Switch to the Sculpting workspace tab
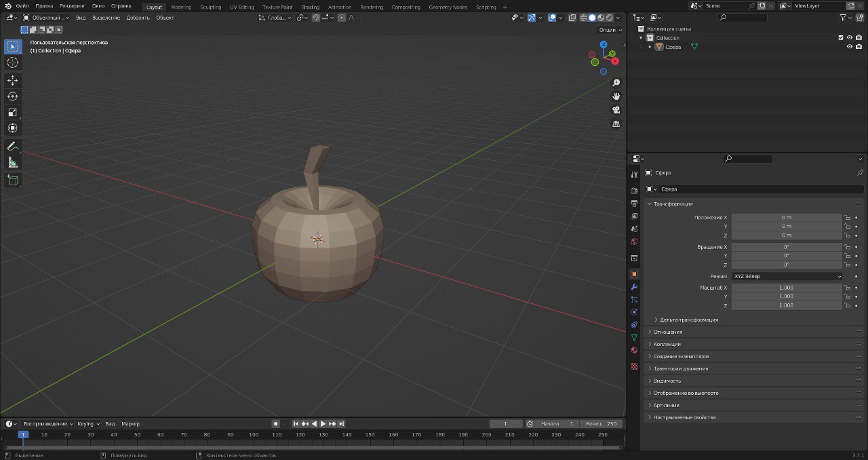868x460 pixels. point(210,7)
